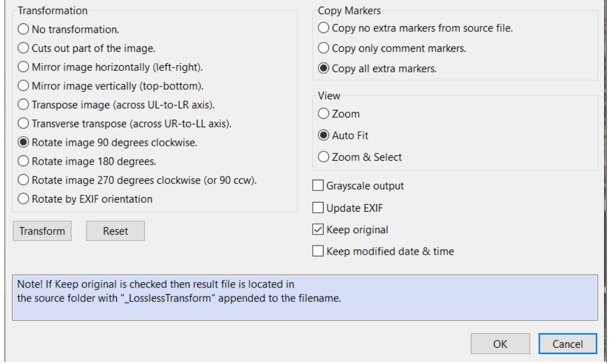
Task: Click Cancel to dismiss the dialog
Action: click(568, 344)
